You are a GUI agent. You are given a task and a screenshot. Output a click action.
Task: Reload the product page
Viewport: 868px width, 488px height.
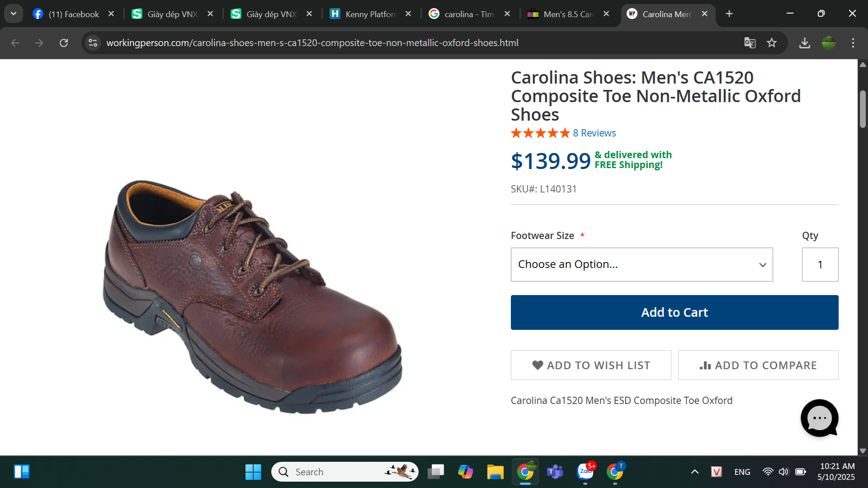pos(64,43)
